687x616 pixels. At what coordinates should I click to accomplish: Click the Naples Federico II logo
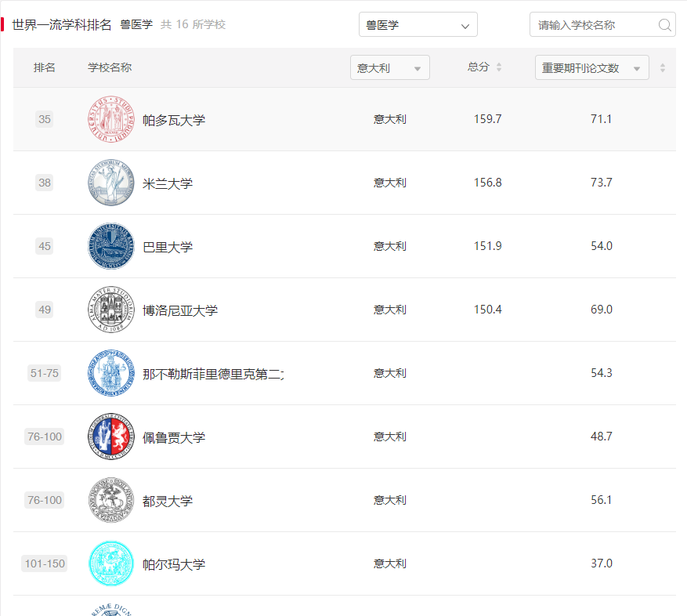[x=111, y=373]
